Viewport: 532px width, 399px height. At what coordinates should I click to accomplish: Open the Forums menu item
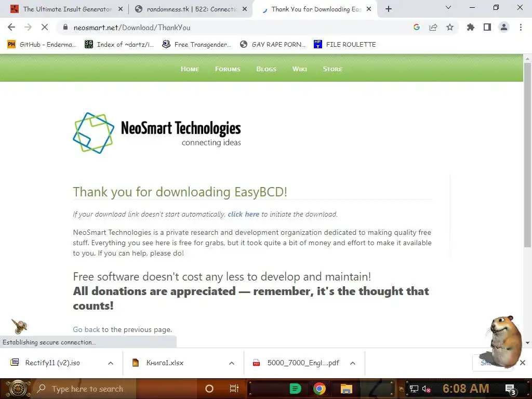click(228, 69)
